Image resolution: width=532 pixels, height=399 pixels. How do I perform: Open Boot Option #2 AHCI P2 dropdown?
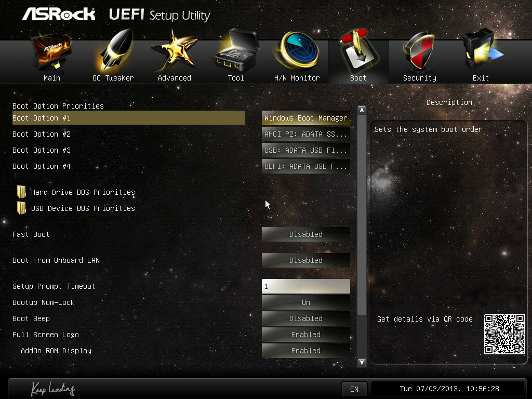pos(305,134)
